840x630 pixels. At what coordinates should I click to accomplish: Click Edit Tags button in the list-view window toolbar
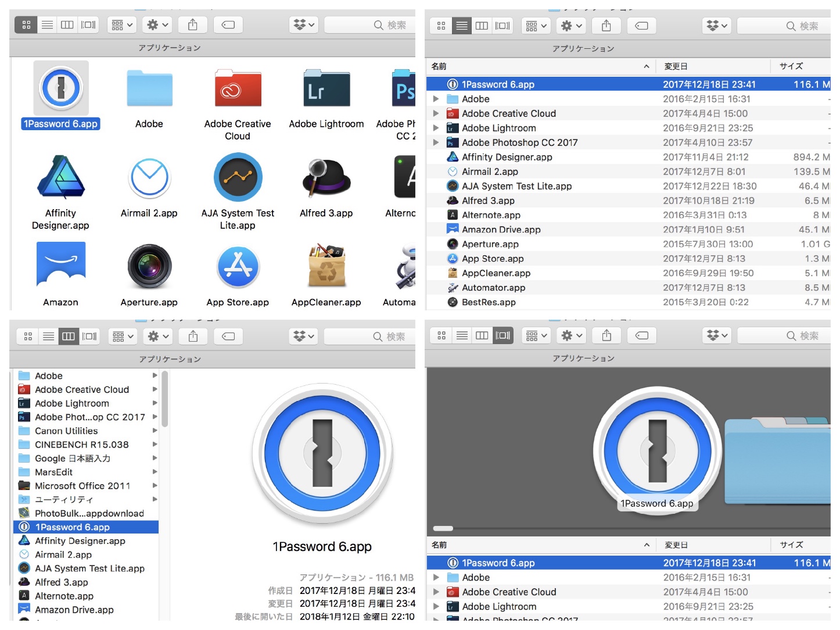[642, 26]
